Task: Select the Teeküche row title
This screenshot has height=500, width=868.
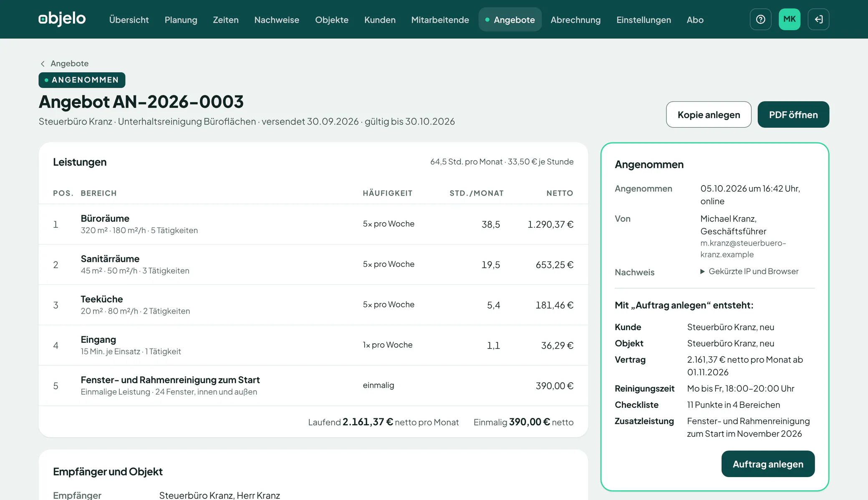Action: coord(101,299)
